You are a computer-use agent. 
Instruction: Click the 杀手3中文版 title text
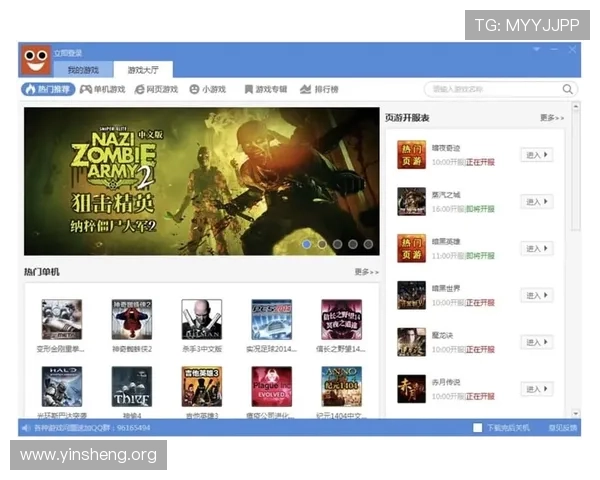(202, 349)
